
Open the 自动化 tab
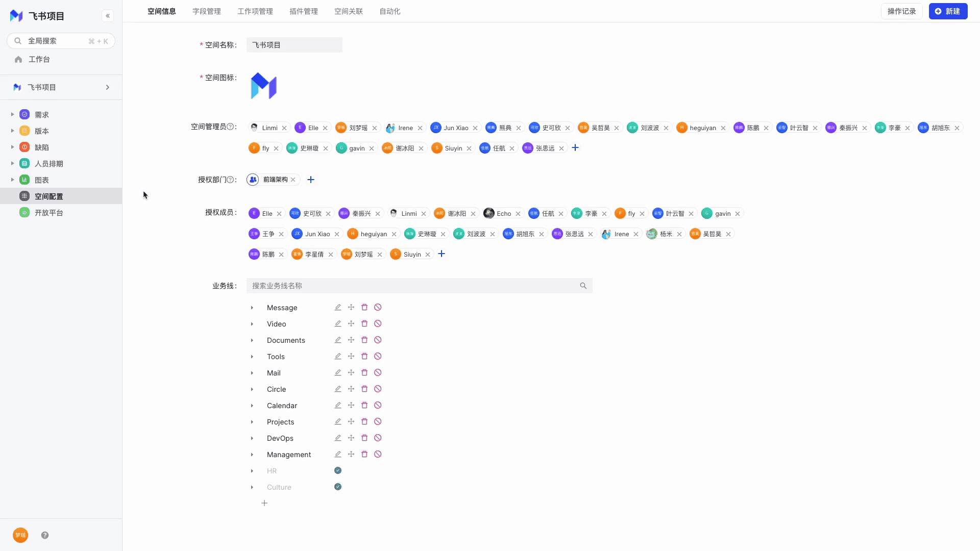[x=390, y=11]
